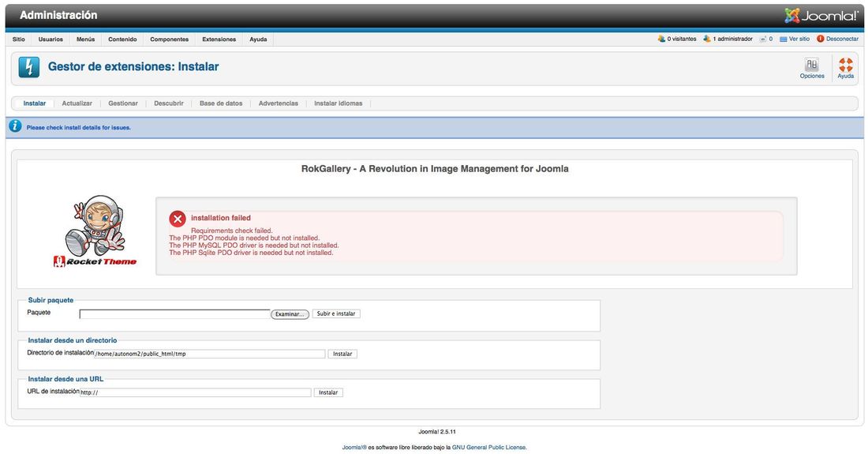Select the Instalar tab
The image size is (868, 454).
(34, 103)
